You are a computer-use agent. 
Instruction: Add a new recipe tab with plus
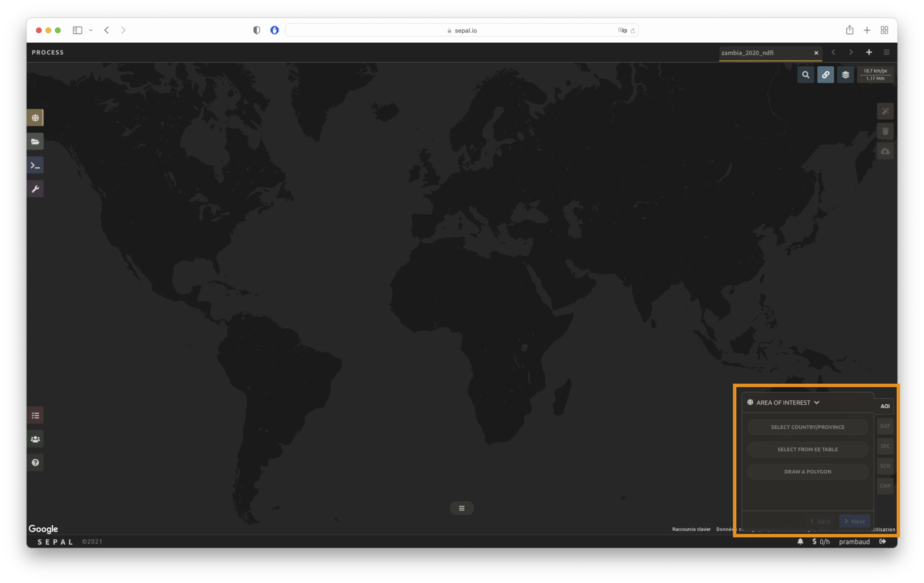(x=869, y=52)
